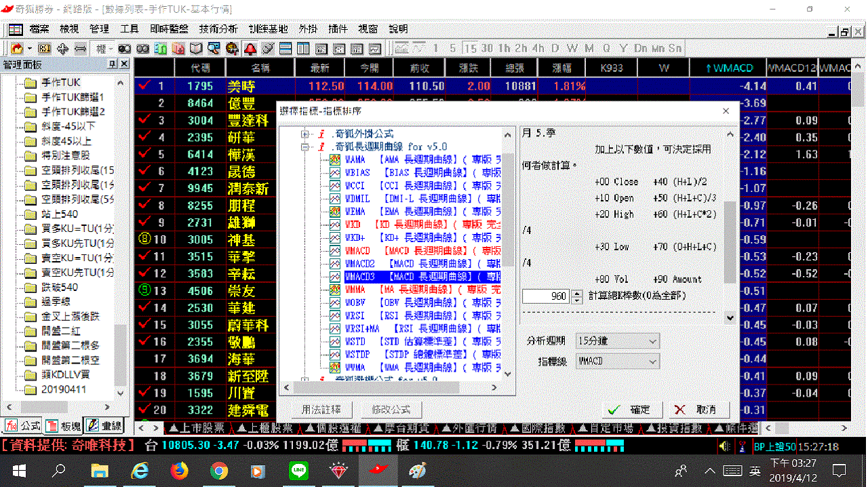
Task: Click the 管理面板 folder list scrollbar thumb
Action: click(x=121, y=354)
